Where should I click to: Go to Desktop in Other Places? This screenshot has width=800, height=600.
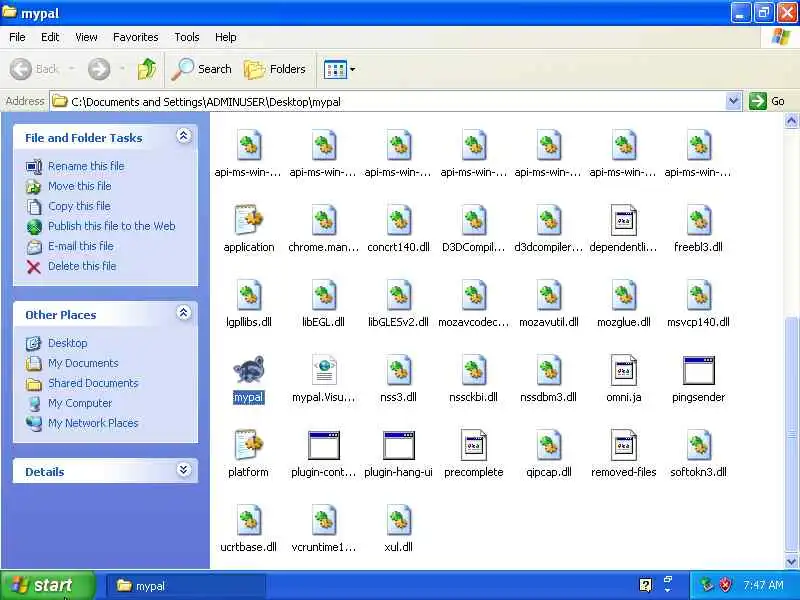click(x=67, y=343)
